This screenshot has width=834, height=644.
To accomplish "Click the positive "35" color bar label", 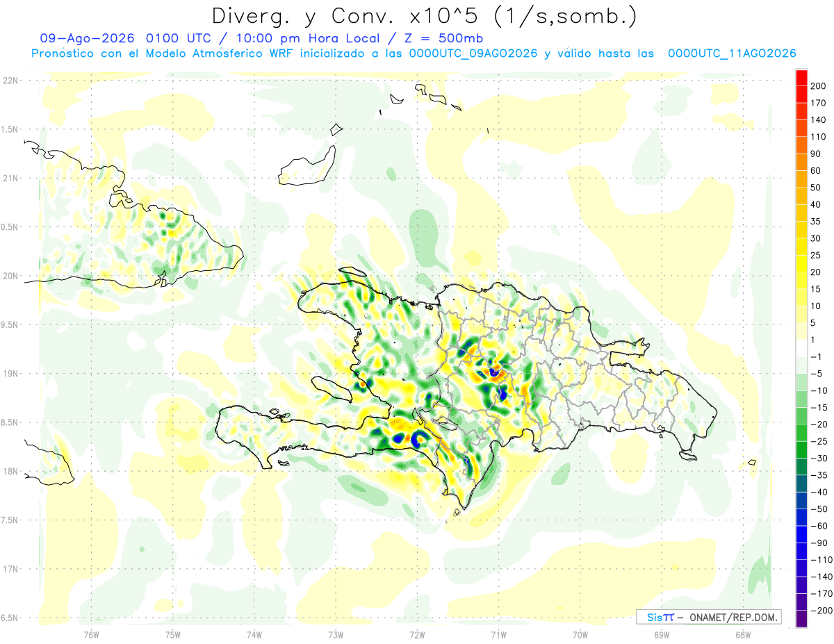I will point(816,222).
